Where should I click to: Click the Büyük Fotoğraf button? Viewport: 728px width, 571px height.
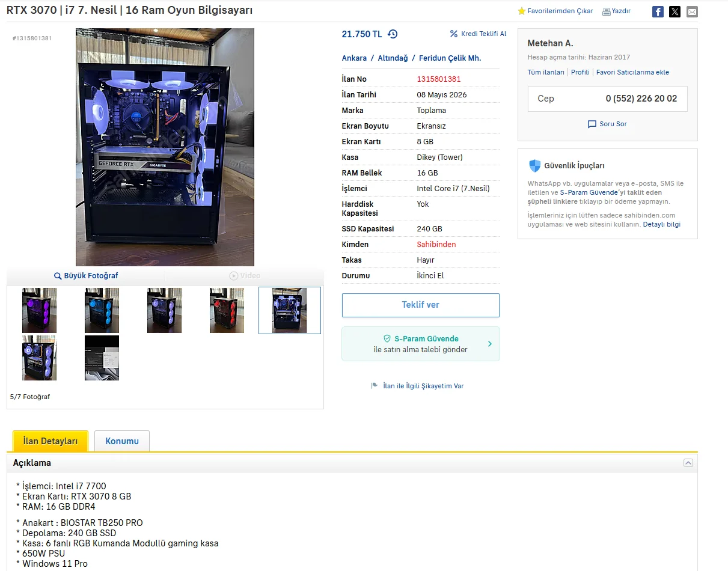point(86,276)
